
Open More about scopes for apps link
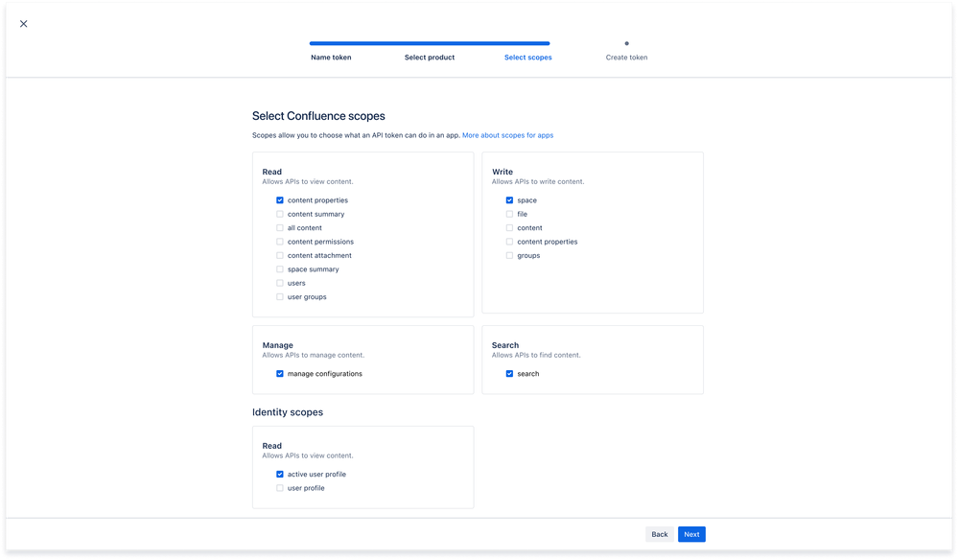507,135
